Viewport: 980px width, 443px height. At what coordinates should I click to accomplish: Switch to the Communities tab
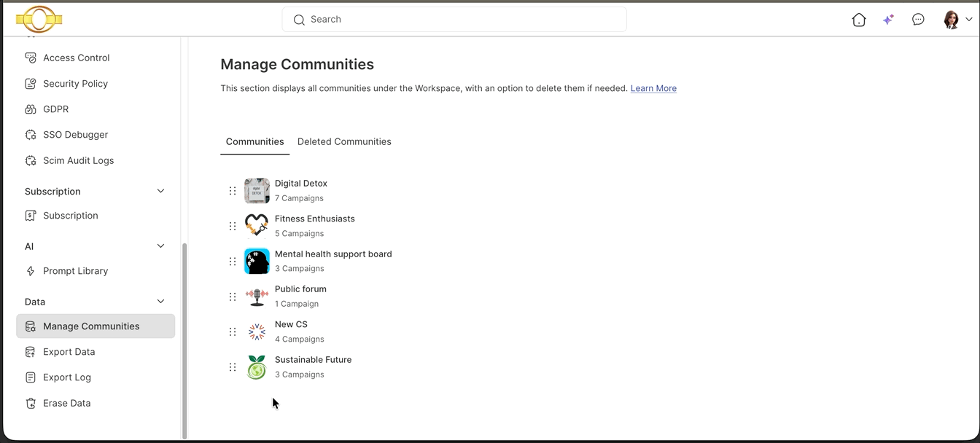click(255, 142)
